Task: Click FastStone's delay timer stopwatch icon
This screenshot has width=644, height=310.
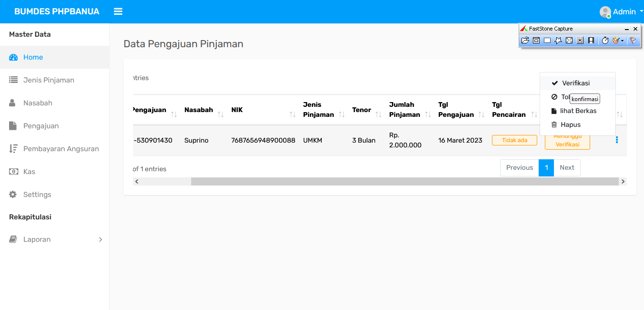Action: tap(605, 41)
